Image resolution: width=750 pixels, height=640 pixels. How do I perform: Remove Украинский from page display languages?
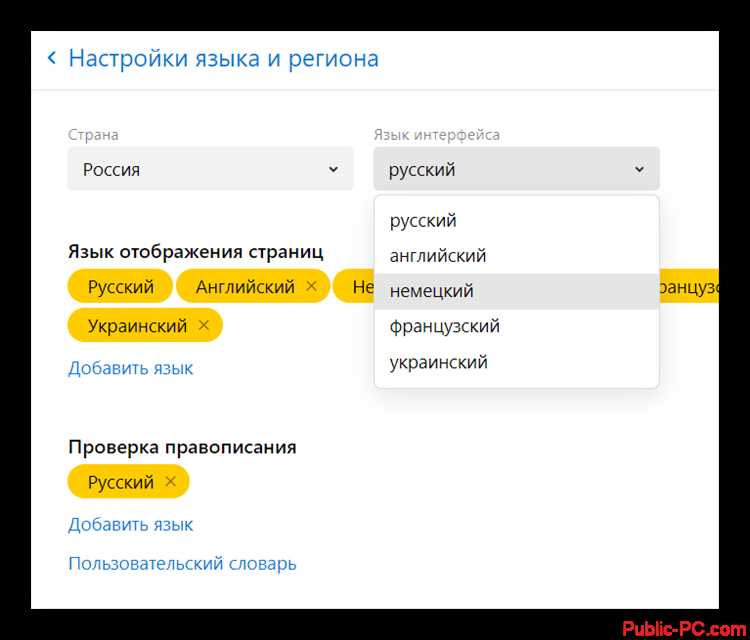204,326
